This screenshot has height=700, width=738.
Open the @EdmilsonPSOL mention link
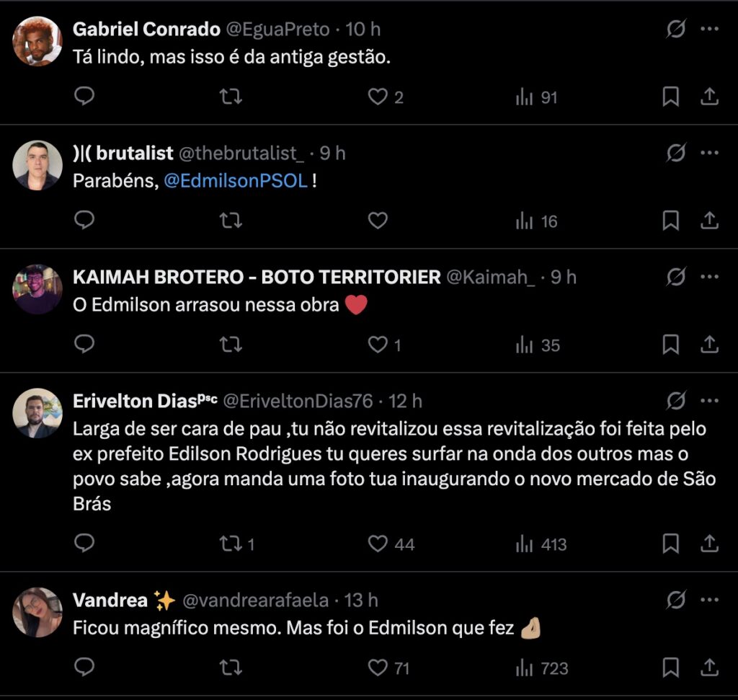coord(236,181)
